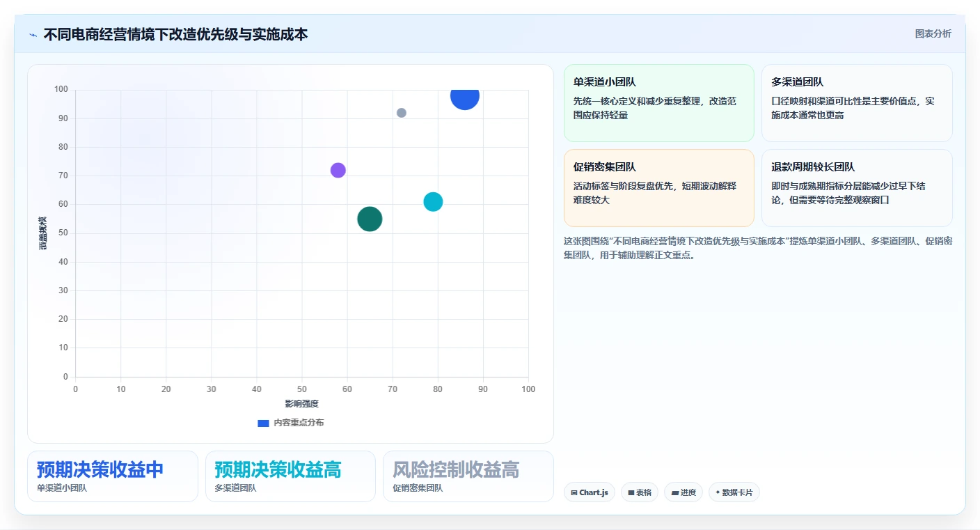Click the lightning icon beside the title
Image resolution: width=980 pixels, height=530 pixels.
33,35
